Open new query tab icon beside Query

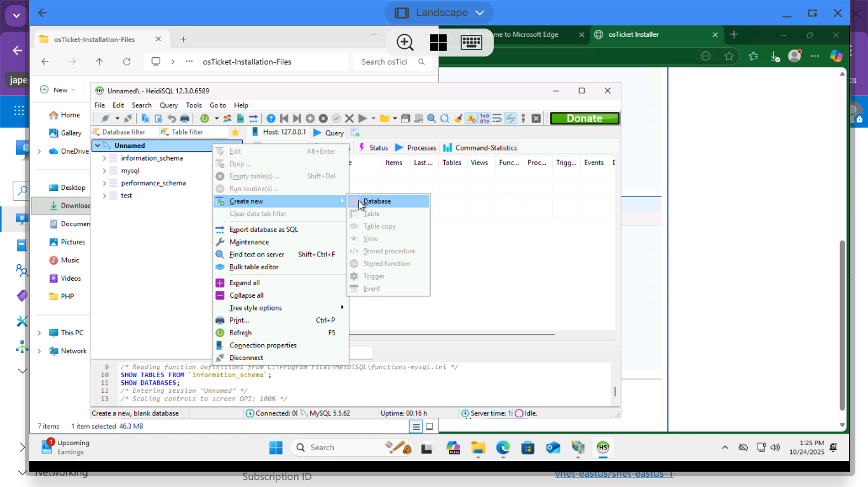[355, 133]
